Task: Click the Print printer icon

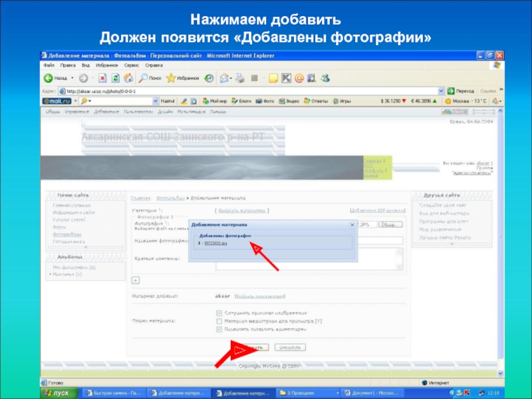Action: point(240,78)
